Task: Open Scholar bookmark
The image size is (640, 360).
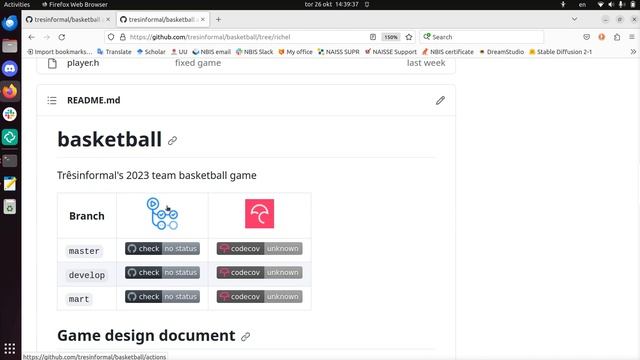Action: pyautogui.click(x=151, y=52)
